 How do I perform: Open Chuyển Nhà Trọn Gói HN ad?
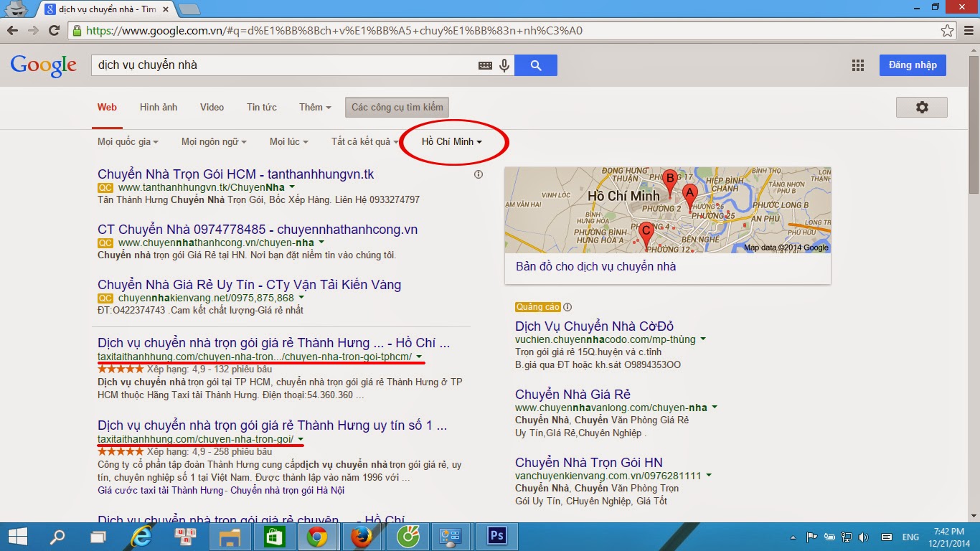(x=589, y=463)
